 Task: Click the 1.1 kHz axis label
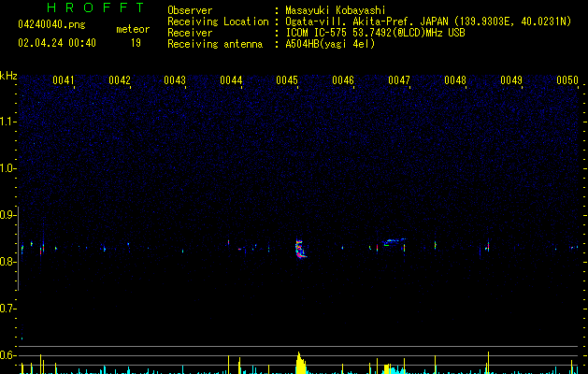pos(7,122)
